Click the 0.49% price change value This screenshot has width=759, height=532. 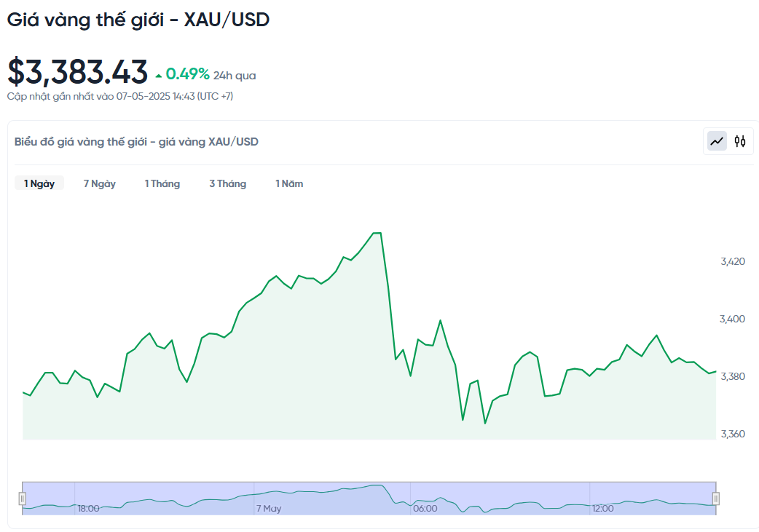tap(188, 74)
